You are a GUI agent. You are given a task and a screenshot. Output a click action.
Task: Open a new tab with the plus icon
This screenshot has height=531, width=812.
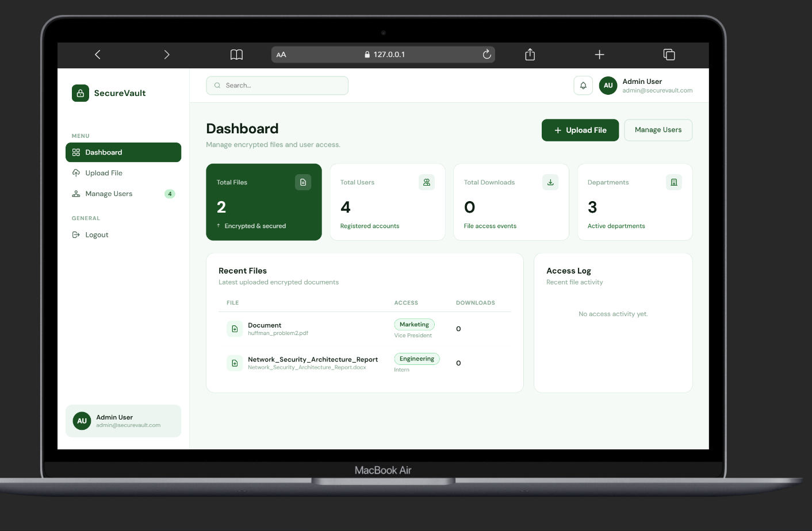599,55
